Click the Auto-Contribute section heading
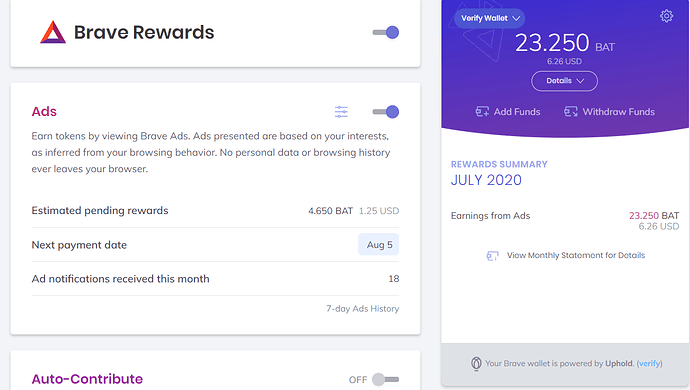 tap(87, 379)
